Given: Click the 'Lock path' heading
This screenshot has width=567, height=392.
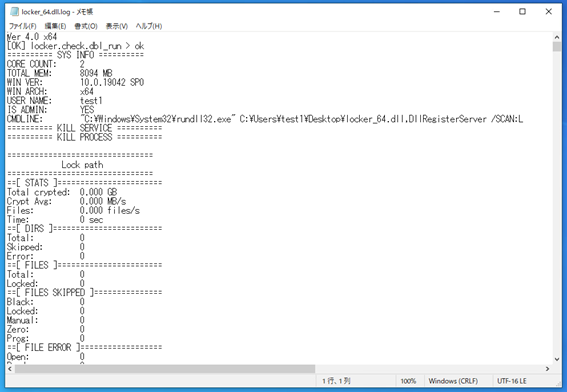Looking at the screenshot, I should pyautogui.click(x=82, y=165).
